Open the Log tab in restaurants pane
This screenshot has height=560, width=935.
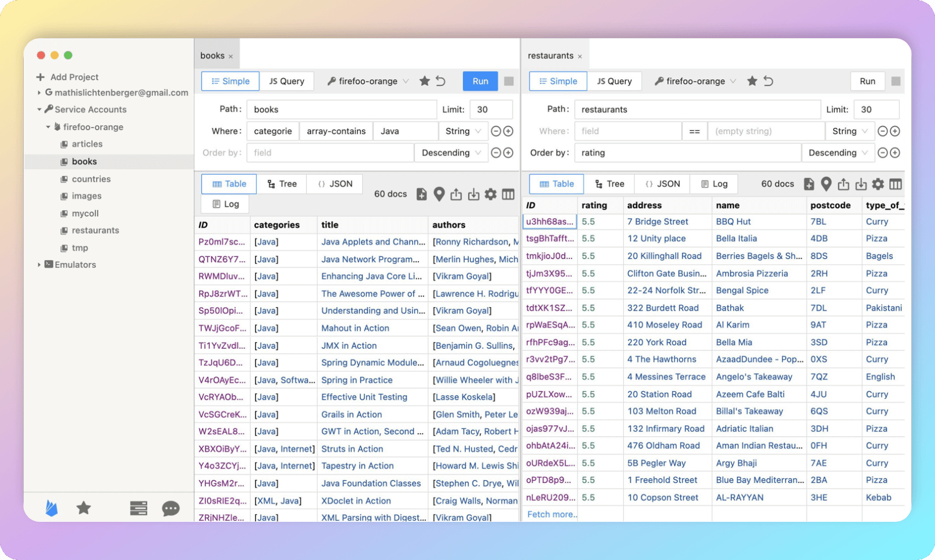[x=714, y=184]
